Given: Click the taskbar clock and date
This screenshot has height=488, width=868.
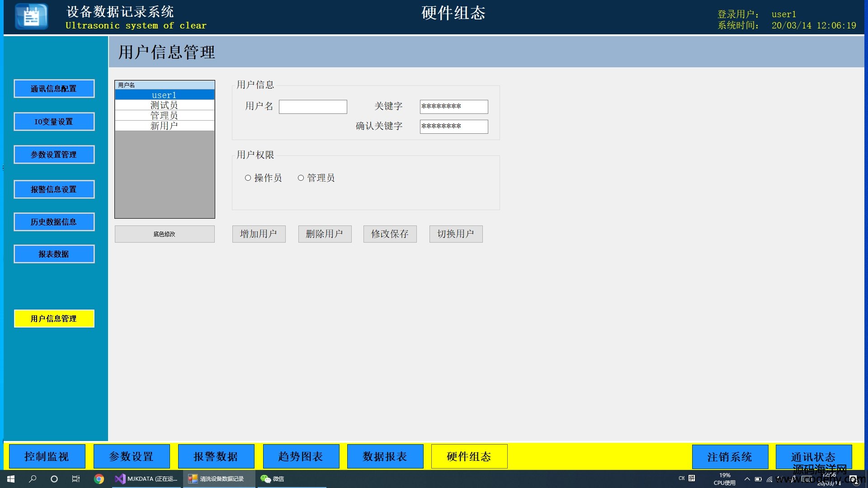Looking at the screenshot, I should pos(829,479).
